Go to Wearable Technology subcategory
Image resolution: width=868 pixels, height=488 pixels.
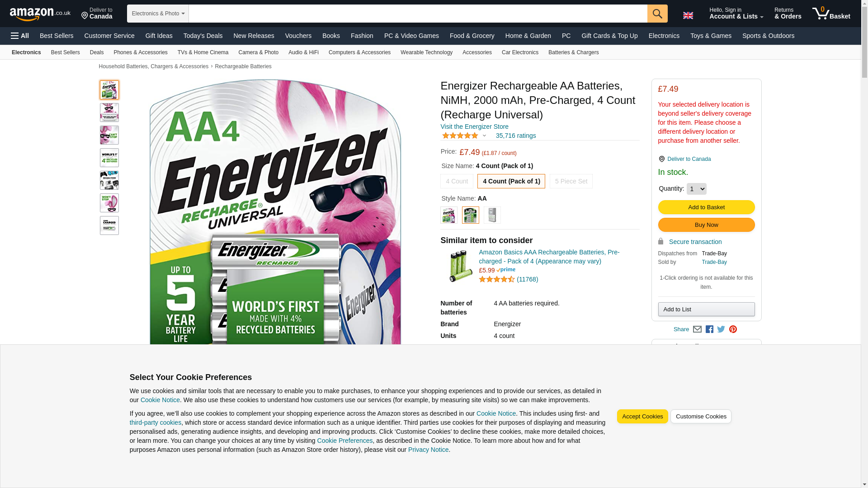[426, 52]
